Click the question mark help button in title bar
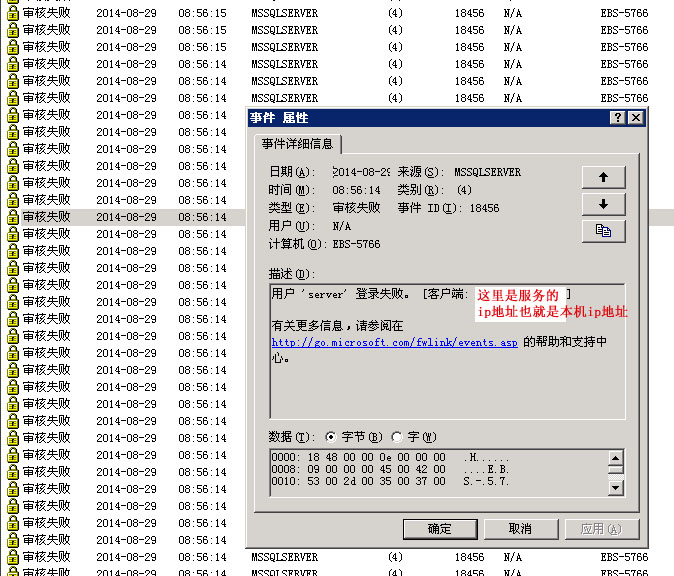Image resolution: width=674 pixels, height=576 pixels. [x=618, y=118]
